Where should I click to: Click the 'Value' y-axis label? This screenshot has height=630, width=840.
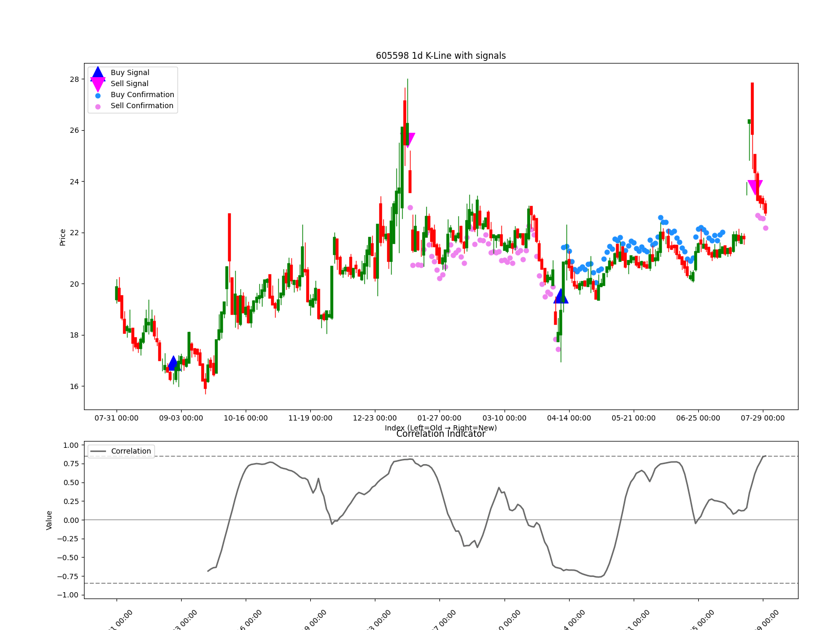click(x=49, y=520)
